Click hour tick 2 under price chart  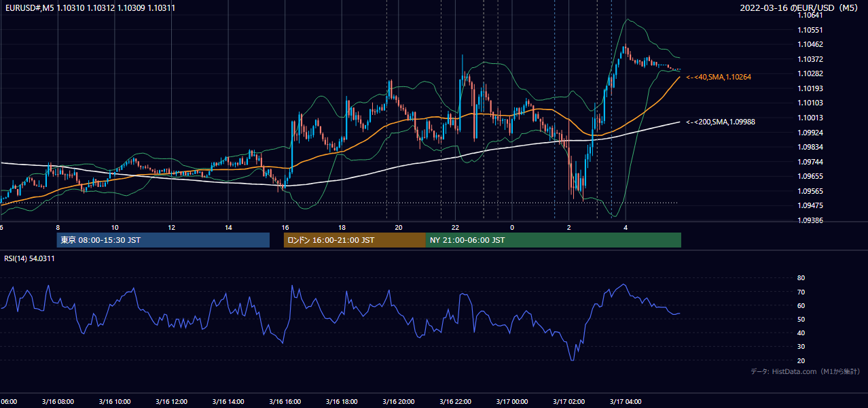coord(569,227)
